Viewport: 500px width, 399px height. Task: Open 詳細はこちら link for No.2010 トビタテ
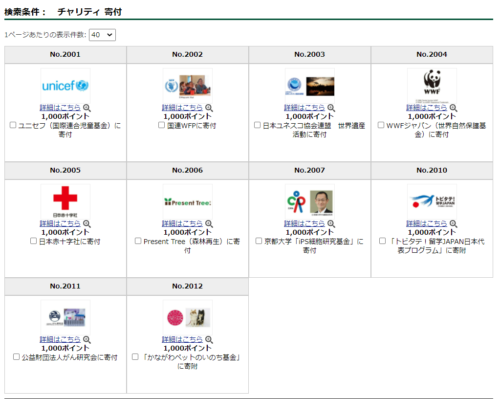tap(426, 223)
